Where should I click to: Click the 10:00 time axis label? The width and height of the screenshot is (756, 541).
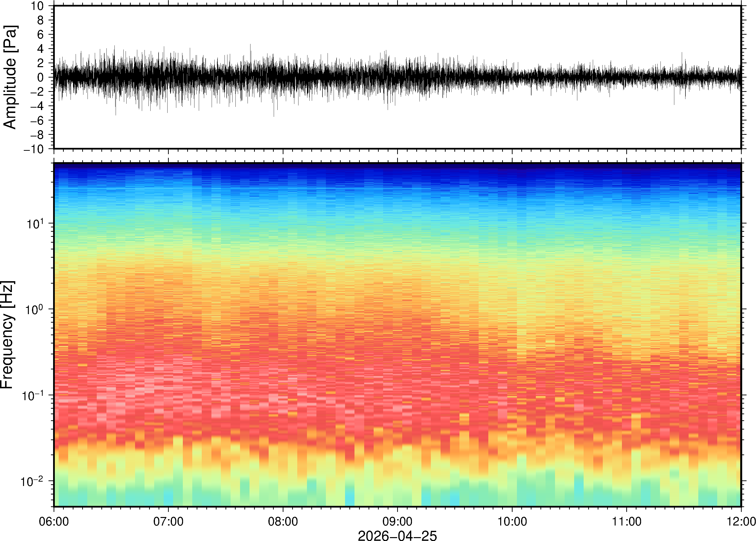512,521
